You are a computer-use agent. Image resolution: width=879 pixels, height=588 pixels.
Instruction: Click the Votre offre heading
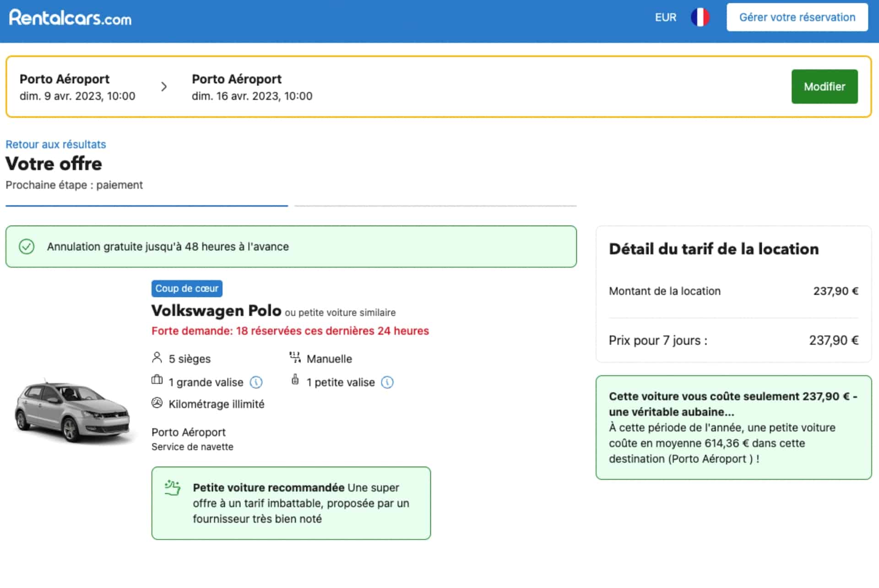pyautogui.click(x=54, y=164)
